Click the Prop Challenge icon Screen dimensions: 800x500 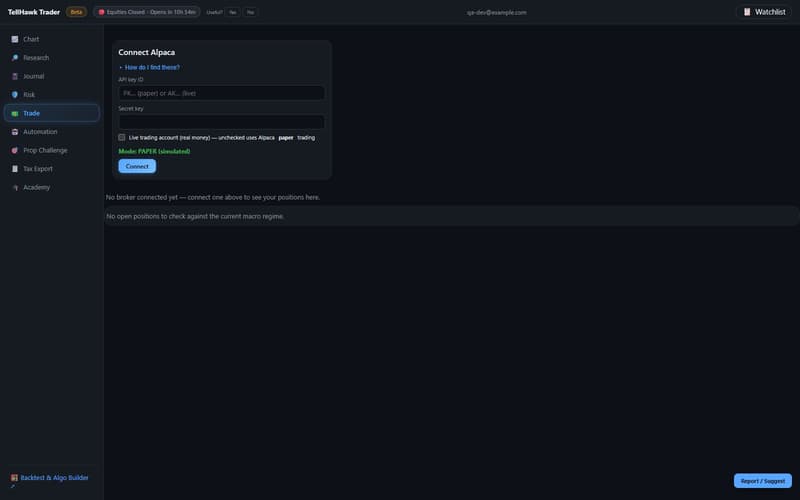click(15, 151)
